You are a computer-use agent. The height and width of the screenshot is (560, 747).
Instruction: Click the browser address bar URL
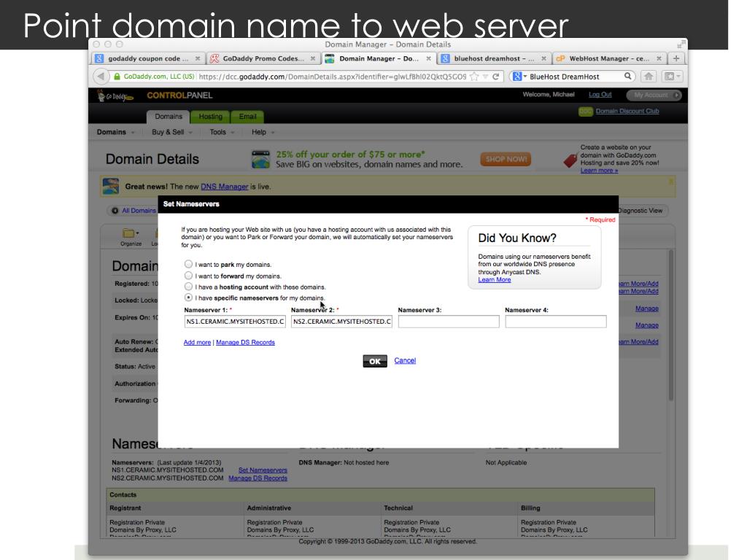click(x=332, y=76)
